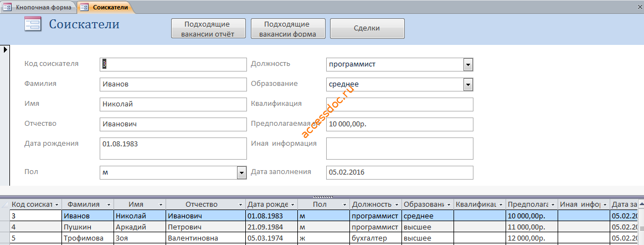Expand the Пол dropdown arrow
Viewport: 644px width, 245px height.
click(242, 173)
